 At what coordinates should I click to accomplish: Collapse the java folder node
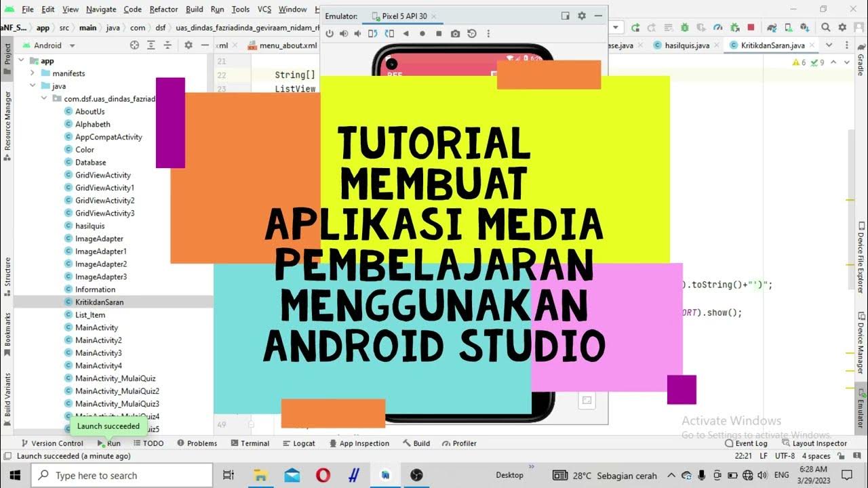point(31,86)
